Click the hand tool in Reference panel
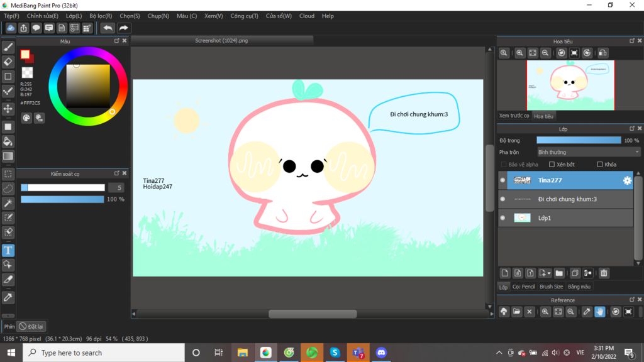Screen dimensions: 644x362 [599, 312]
